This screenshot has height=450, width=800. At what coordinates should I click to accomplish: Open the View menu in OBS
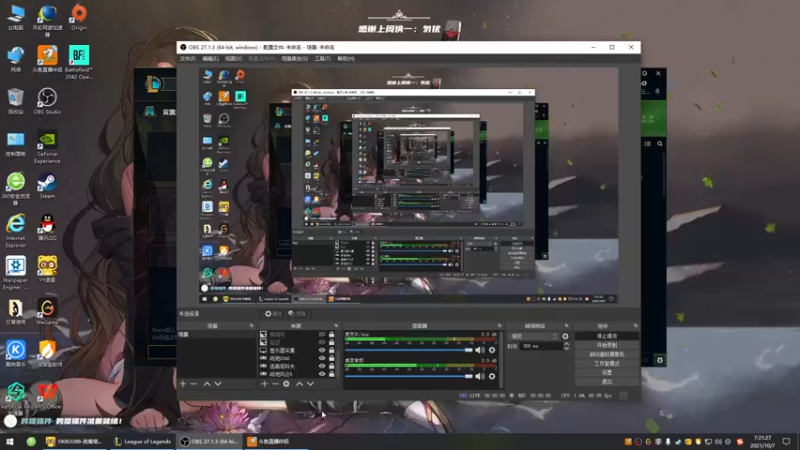click(233, 59)
